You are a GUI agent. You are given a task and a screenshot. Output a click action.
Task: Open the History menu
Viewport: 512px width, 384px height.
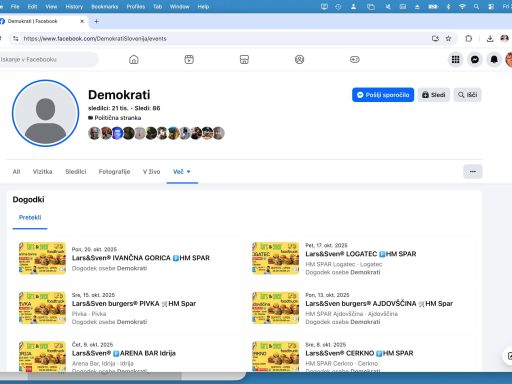74,7
